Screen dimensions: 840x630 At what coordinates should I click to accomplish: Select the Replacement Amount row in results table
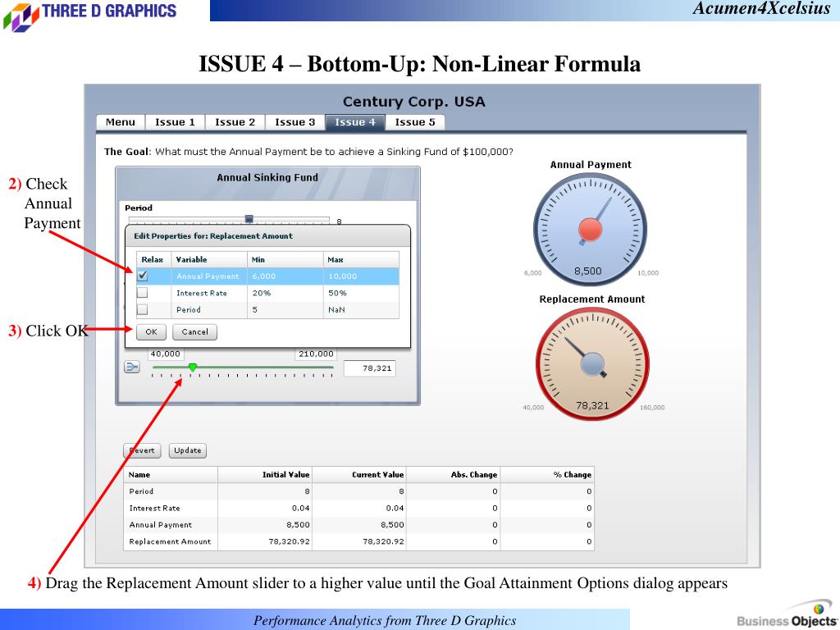pyautogui.click(x=359, y=541)
